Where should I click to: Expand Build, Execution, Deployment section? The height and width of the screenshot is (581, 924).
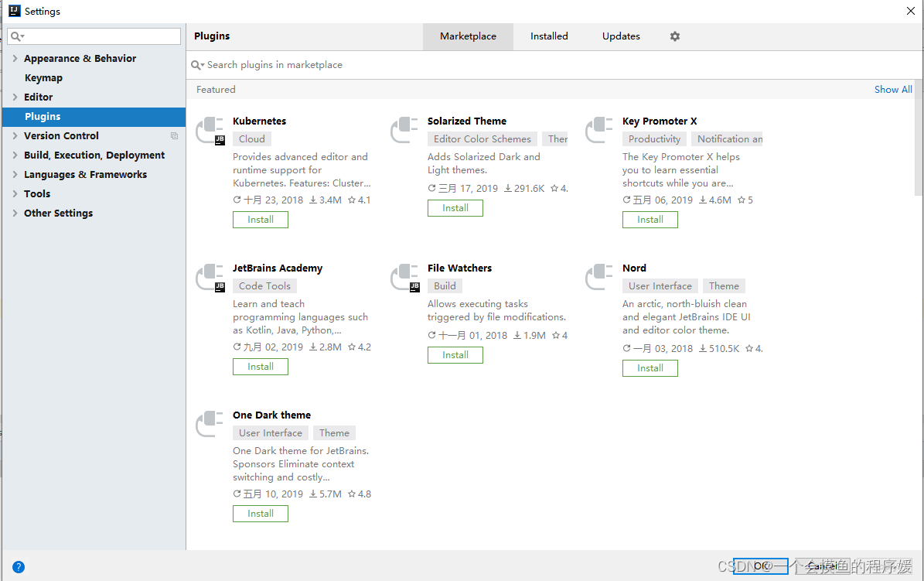tap(15, 156)
